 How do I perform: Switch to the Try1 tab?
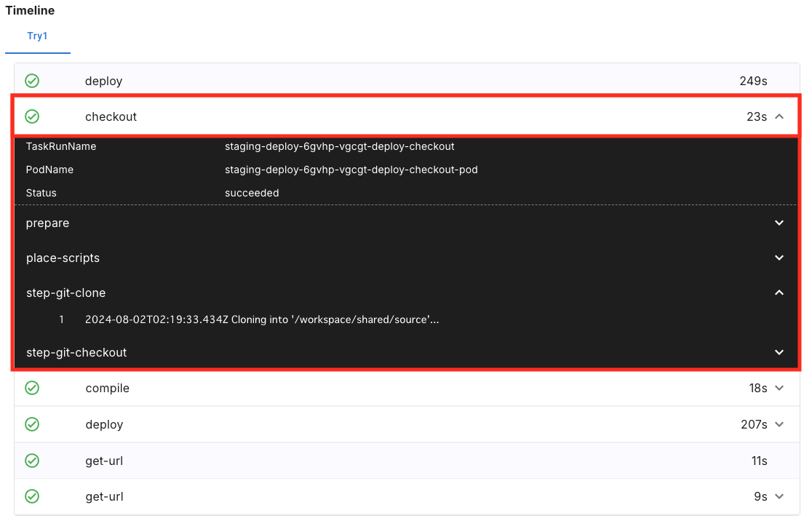(x=37, y=36)
